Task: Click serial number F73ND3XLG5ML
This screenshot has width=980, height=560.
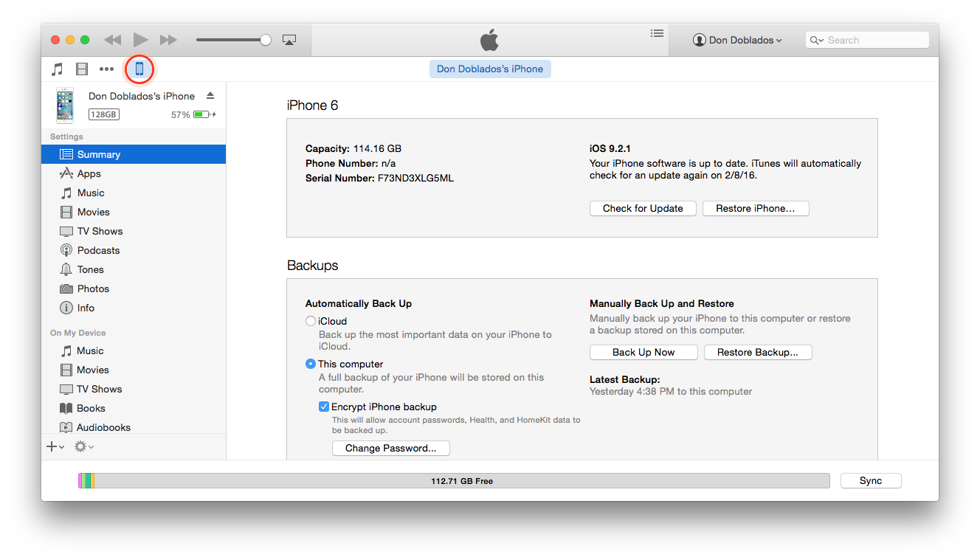Action: click(x=415, y=178)
